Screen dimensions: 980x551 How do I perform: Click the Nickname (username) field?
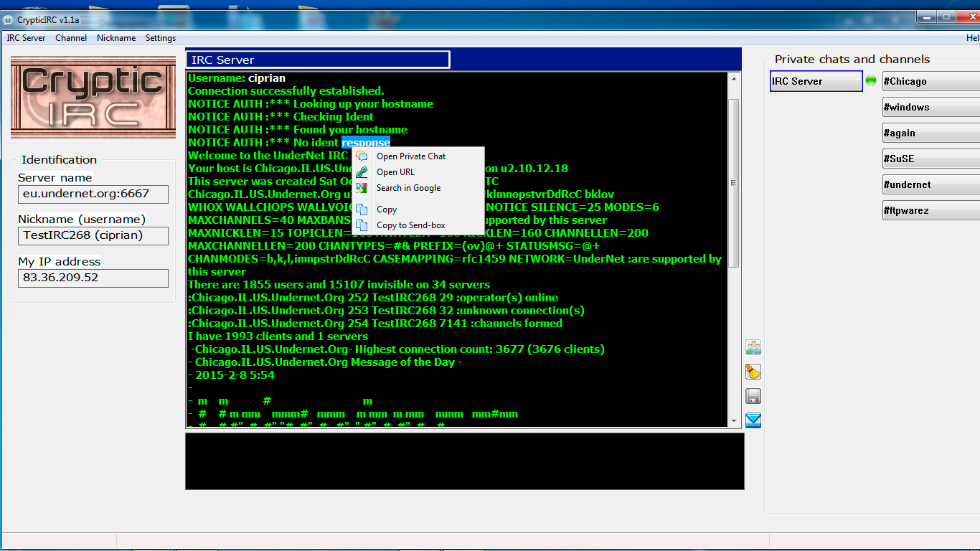tap(93, 235)
